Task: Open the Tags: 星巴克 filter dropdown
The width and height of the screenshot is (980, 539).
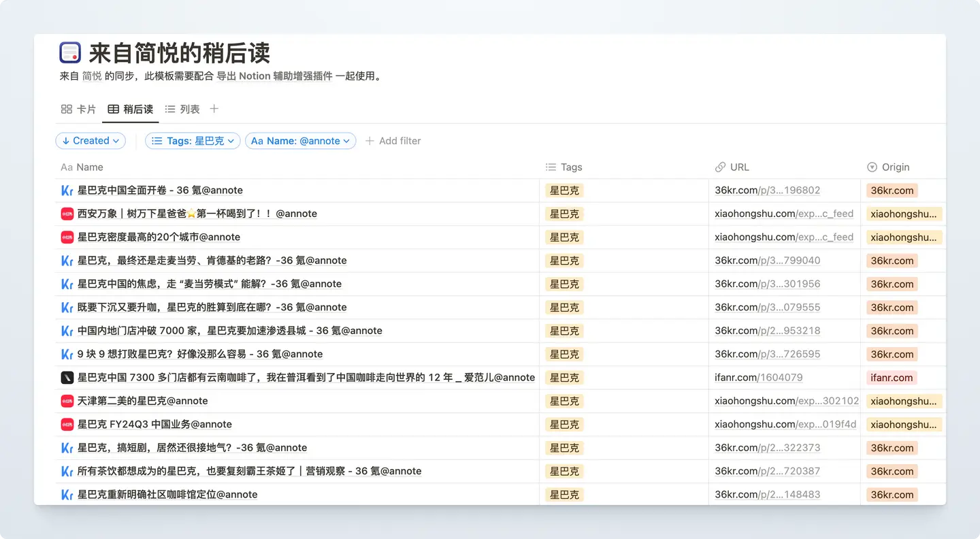Action: pyautogui.click(x=193, y=141)
